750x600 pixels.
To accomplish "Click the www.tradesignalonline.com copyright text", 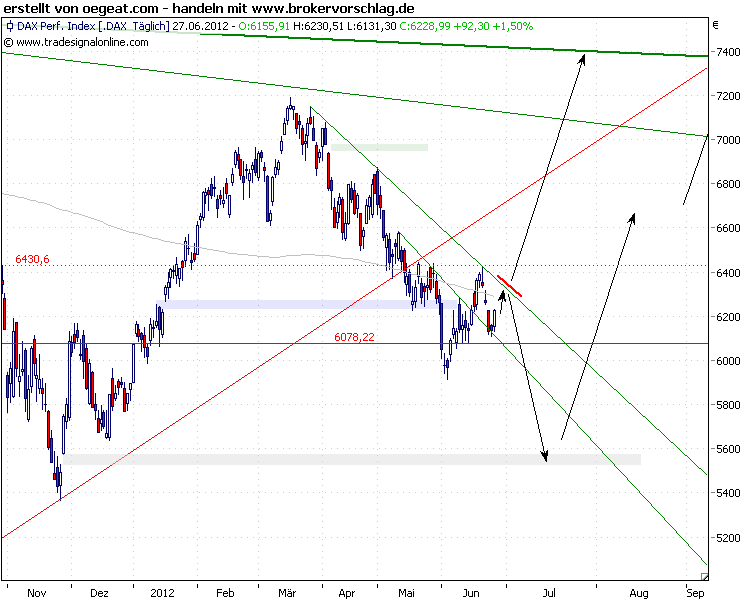I will point(76,42).
